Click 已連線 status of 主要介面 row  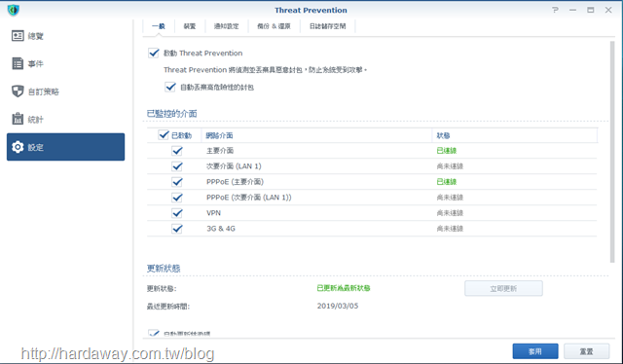tap(447, 151)
